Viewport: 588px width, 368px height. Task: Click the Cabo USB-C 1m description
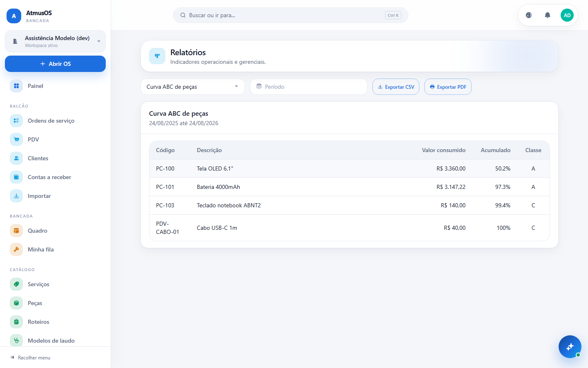pyautogui.click(x=217, y=228)
